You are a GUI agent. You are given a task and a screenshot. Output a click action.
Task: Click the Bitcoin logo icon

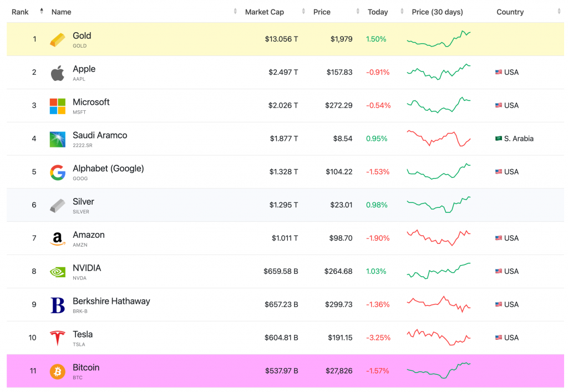58,371
